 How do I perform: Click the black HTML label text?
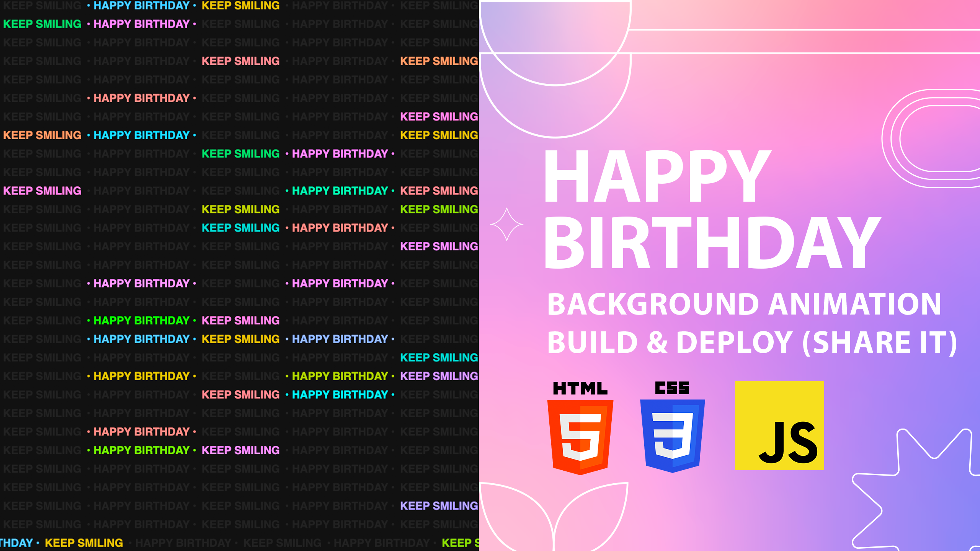pyautogui.click(x=580, y=388)
